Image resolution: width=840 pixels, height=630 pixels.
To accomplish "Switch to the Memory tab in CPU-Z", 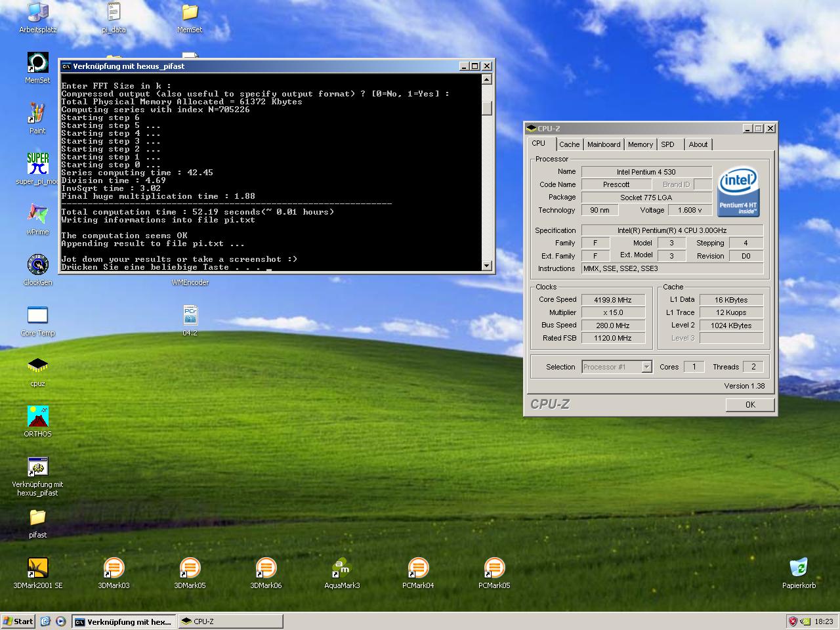I will (640, 144).
